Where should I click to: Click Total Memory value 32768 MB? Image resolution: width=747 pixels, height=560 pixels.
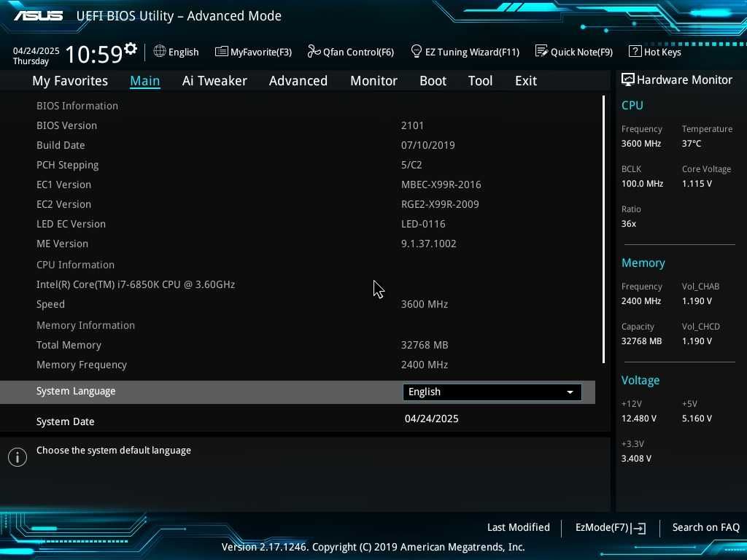point(424,345)
